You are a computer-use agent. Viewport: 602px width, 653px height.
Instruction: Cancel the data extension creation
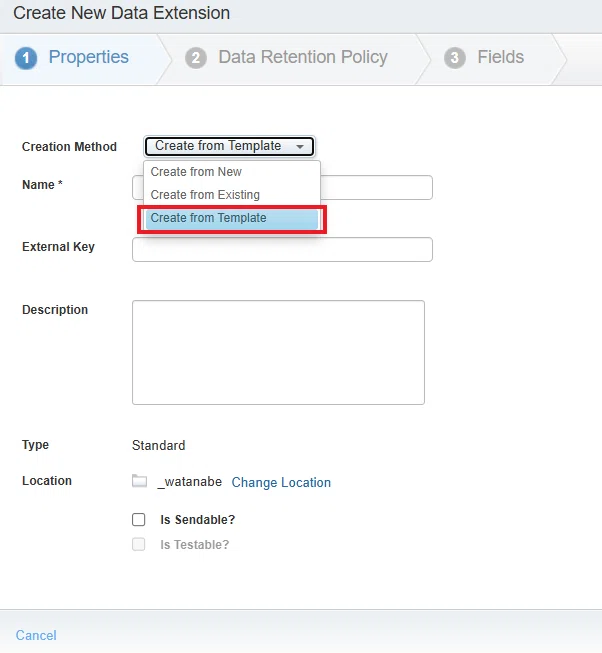coord(36,635)
